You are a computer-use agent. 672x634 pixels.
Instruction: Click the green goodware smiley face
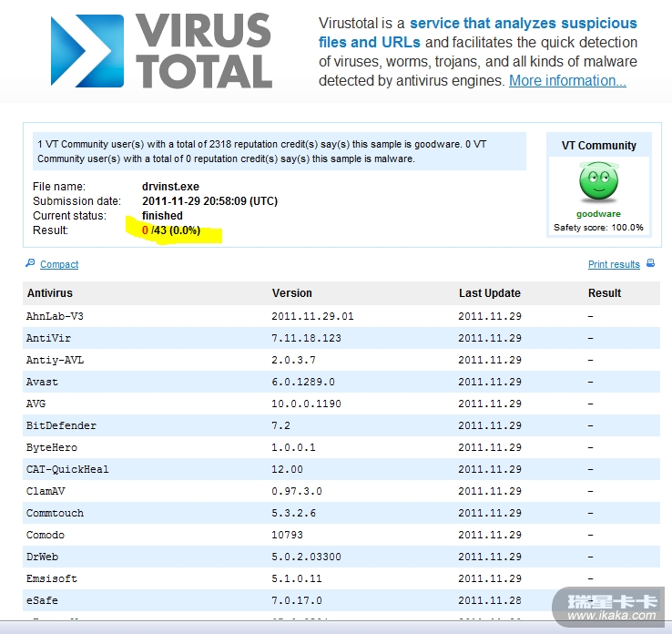pyautogui.click(x=598, y=182)
